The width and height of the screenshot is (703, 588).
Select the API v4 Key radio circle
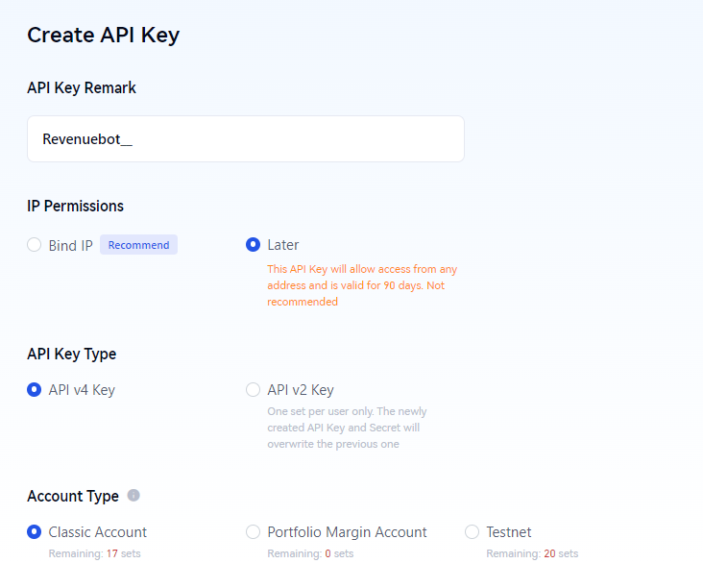point(34,390)
